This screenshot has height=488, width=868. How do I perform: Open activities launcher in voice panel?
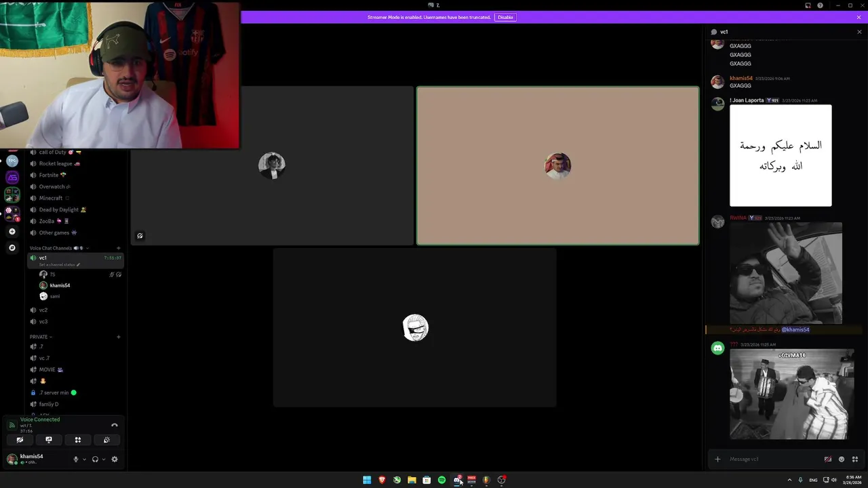point(78,440)
